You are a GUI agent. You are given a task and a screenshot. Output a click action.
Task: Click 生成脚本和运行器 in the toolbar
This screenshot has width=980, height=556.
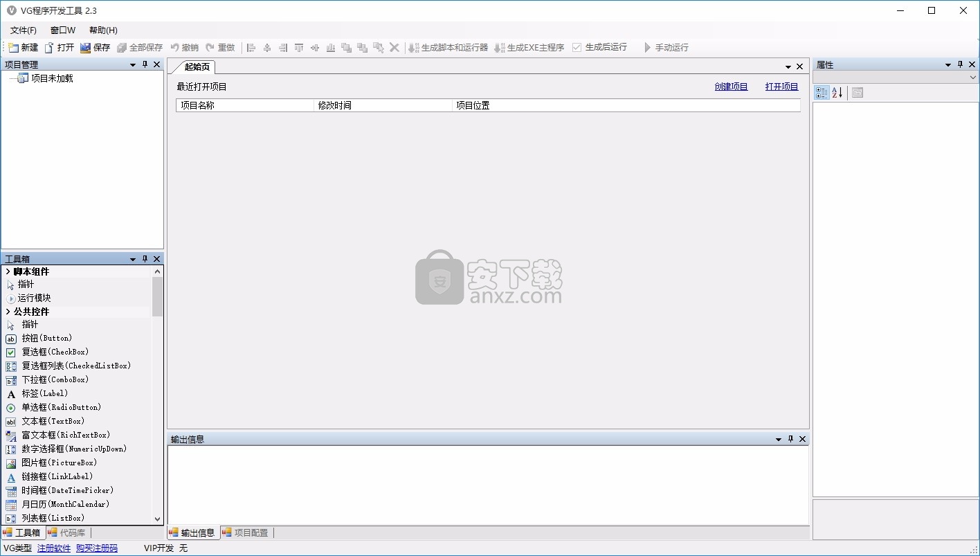(448, 48)
